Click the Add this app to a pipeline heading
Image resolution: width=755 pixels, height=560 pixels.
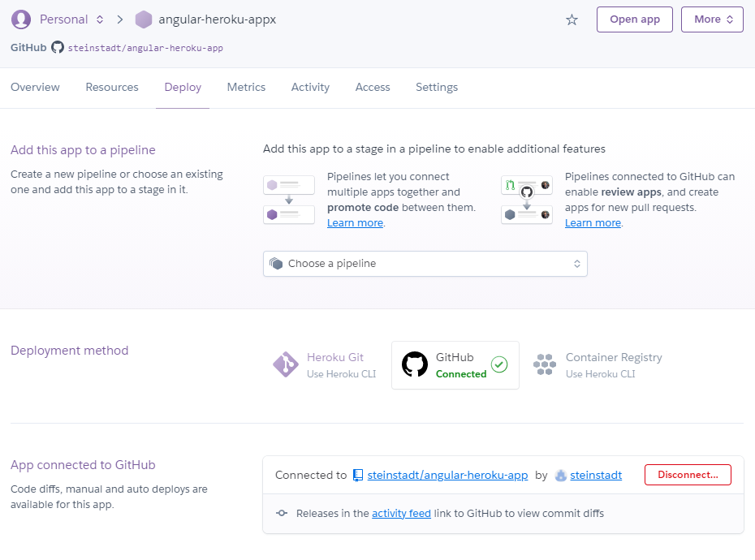[83, 150]
